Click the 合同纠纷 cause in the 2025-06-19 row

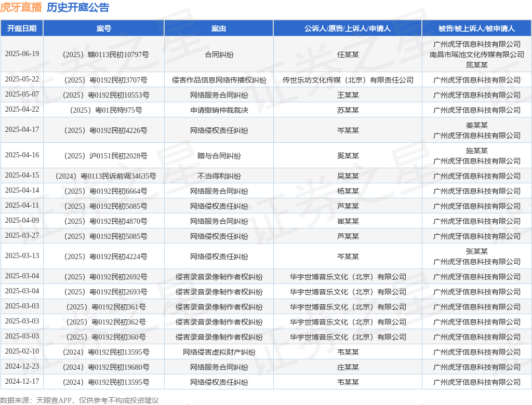click(219, 55)
